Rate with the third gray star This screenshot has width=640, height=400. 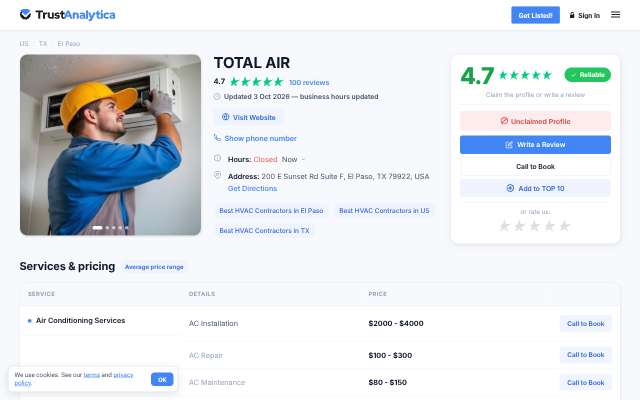coord(535,226)
